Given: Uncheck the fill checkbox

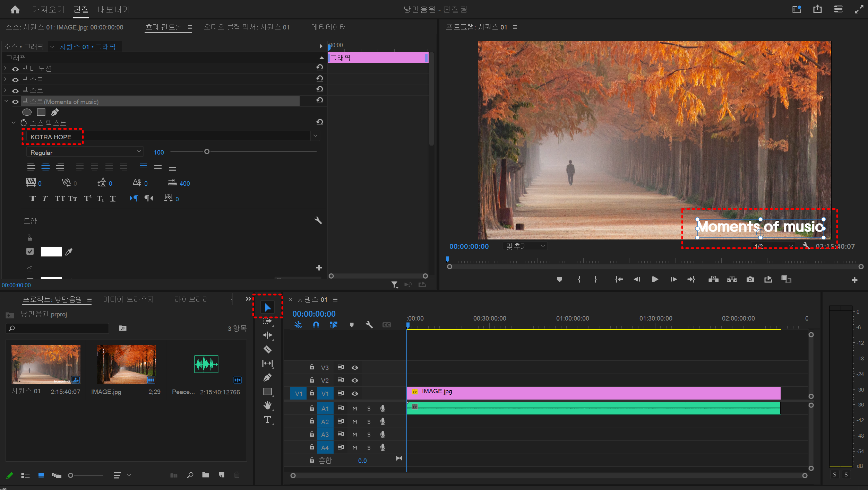Looking at the screenshot, I should click(x=30, y=252).
